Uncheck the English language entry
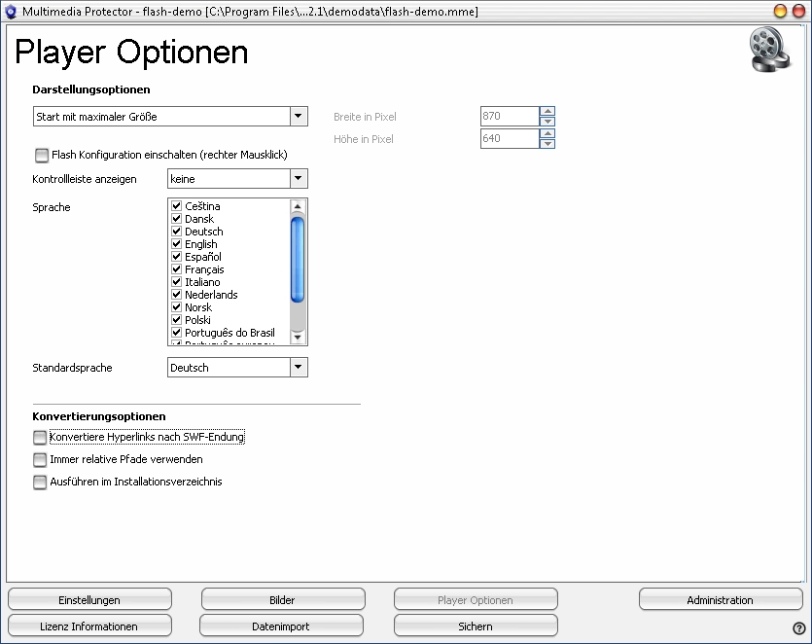 tap(177, 244)
